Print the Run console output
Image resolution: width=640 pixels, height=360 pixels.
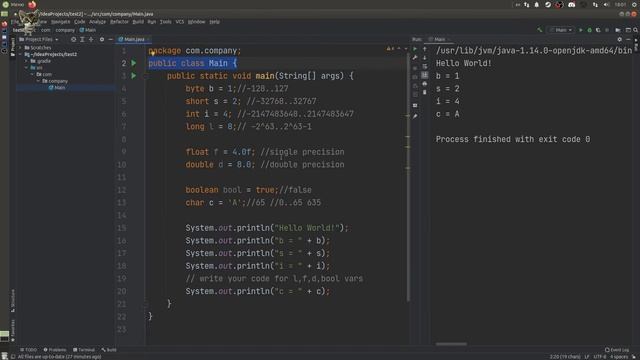click(x=424, y=84)
